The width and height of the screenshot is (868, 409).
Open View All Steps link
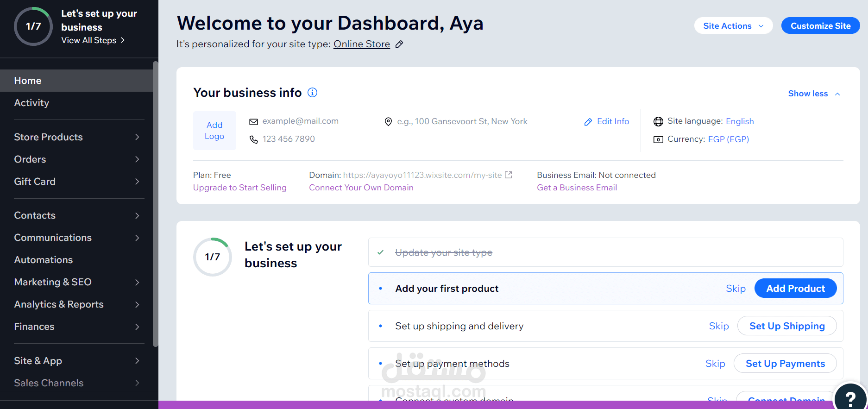pyautogui.click(x=93, y=40)
